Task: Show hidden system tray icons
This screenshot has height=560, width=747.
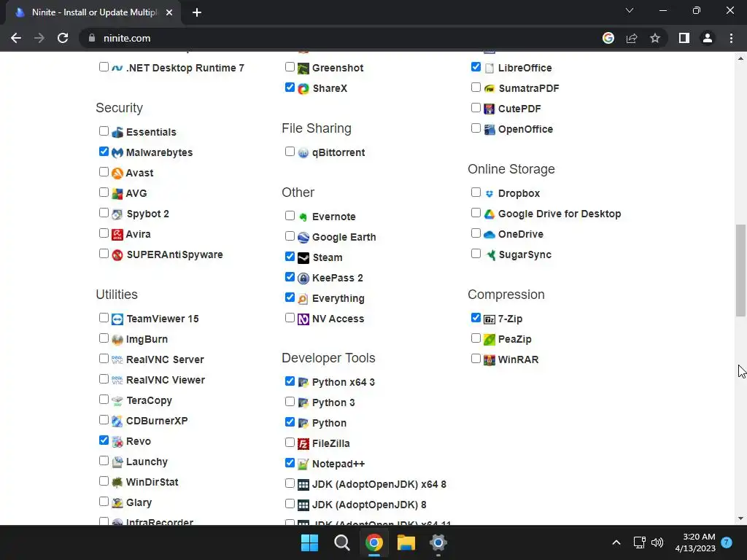Action: tap(616, 542)
